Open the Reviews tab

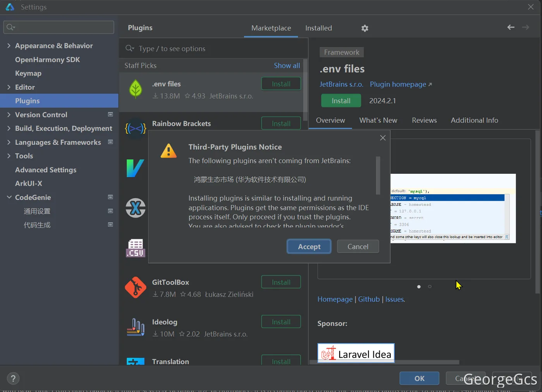pos(424,120)
